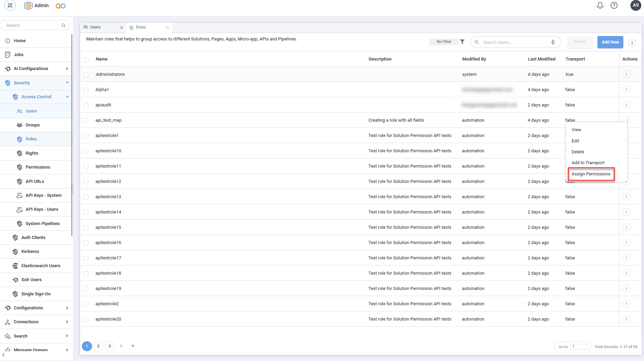This screenshot has height=361, width=644.
Task: Click the Add New button
Action: pos(610,42)
